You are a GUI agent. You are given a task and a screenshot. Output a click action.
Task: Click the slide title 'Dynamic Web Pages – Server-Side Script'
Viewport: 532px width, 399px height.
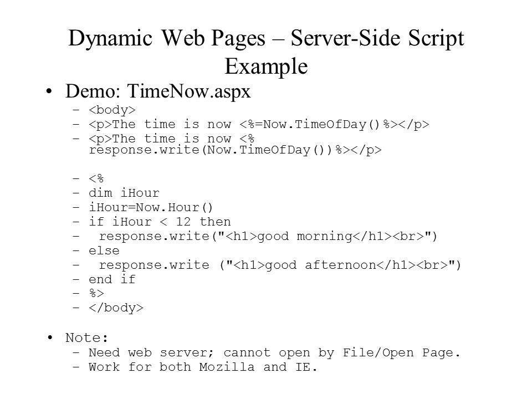pos(266,38)
